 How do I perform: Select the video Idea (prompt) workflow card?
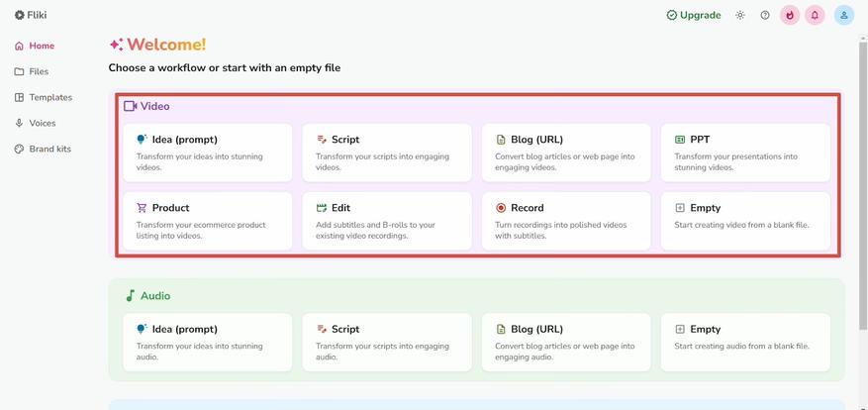click(x=207, y=153)
